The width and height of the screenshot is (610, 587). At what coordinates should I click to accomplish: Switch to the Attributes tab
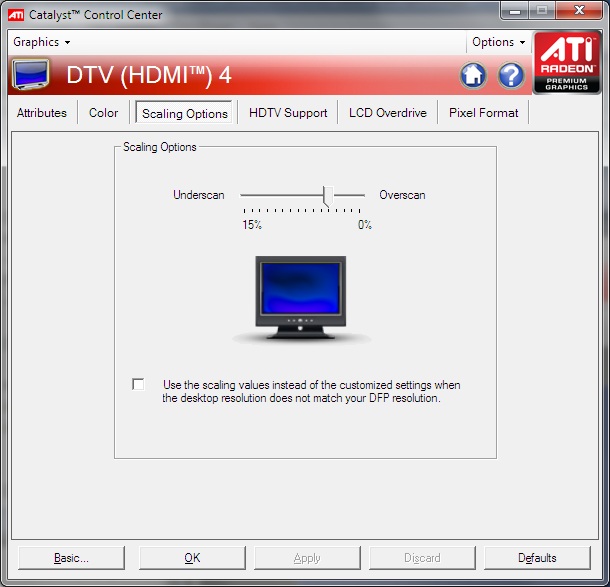(42, 113)
